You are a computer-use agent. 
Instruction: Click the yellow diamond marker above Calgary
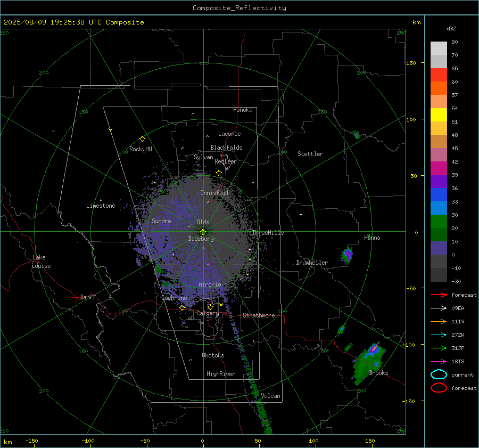210,307
